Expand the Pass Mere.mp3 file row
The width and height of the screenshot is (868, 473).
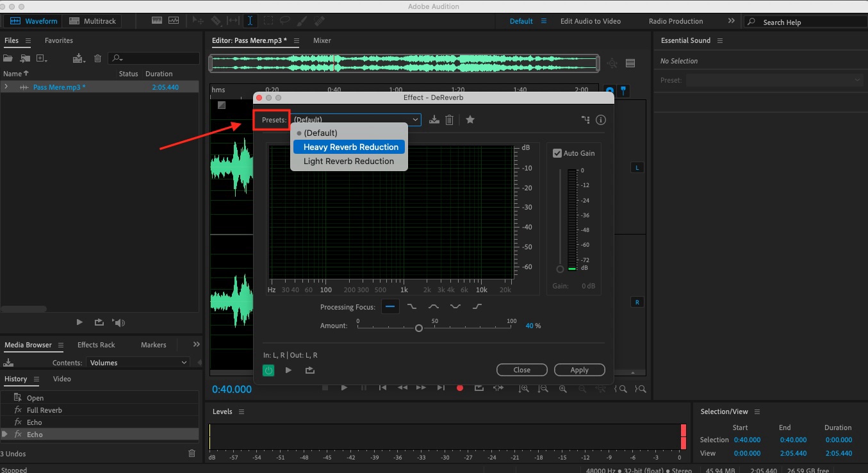coord(6,87)
